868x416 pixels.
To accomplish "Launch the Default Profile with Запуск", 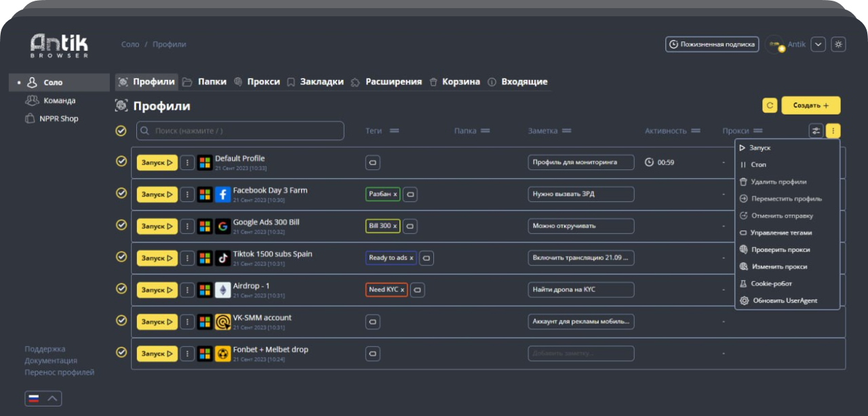I will click(157, 163).
